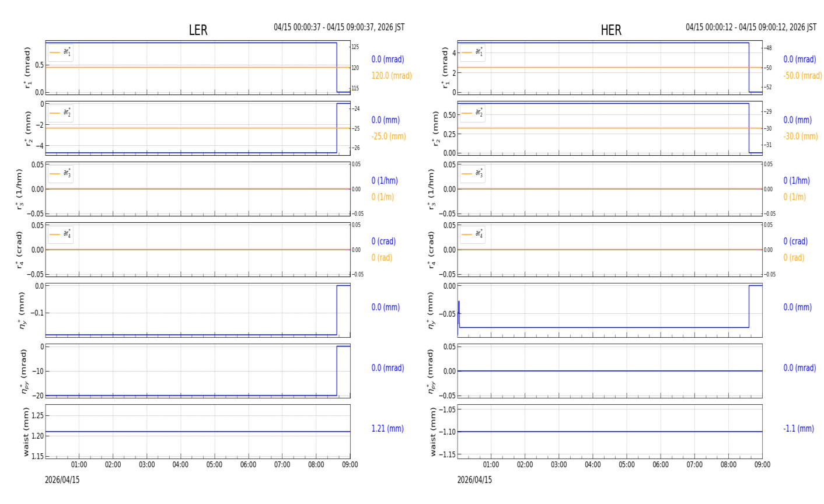Click the HER "0 (1/m)" readout
Screen dimensions: 824x504
[795, 197]
